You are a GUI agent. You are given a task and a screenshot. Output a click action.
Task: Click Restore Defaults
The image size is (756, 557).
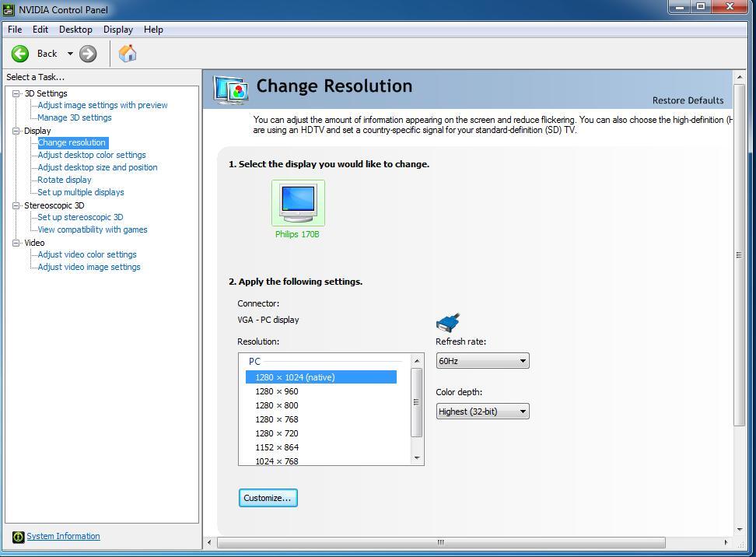688,100
